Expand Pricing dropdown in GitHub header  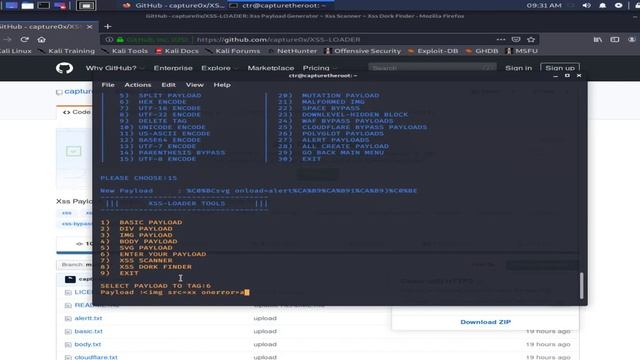[x=319, y=68]
